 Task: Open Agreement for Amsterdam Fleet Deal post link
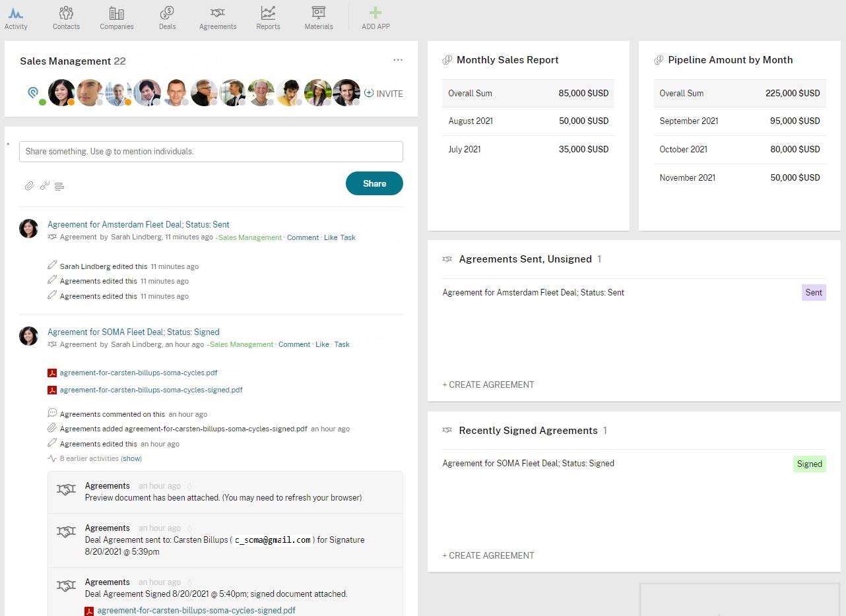tap(139, 224)
